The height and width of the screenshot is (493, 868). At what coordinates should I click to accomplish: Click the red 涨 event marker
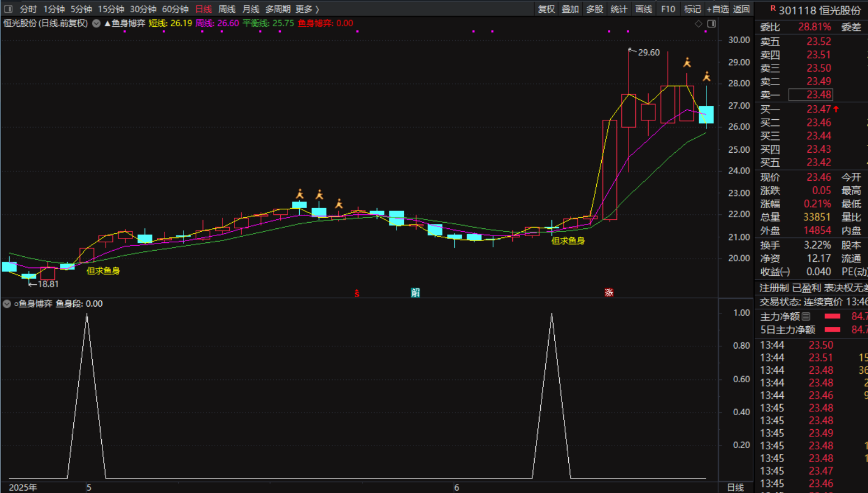pyautogui.click(x=609, y=292)
